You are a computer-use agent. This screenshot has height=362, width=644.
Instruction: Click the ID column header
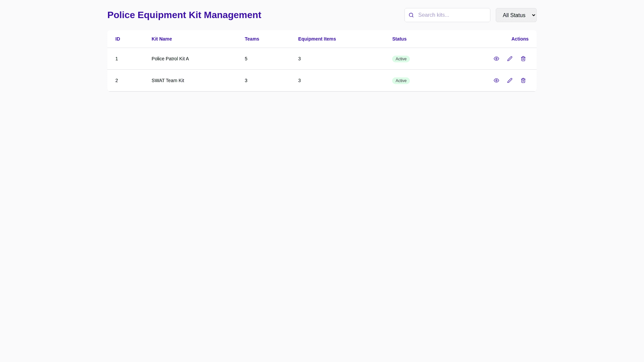(118, 39)
